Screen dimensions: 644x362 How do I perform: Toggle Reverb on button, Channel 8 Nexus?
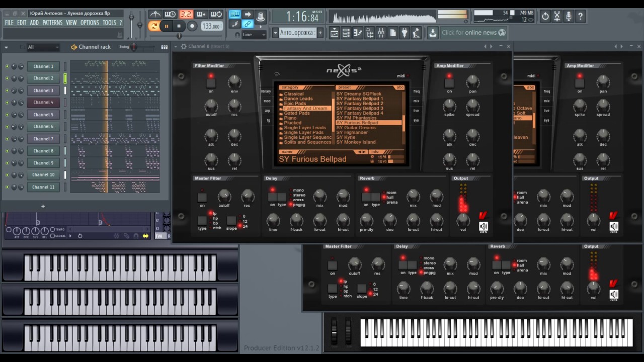coord(366,197)
